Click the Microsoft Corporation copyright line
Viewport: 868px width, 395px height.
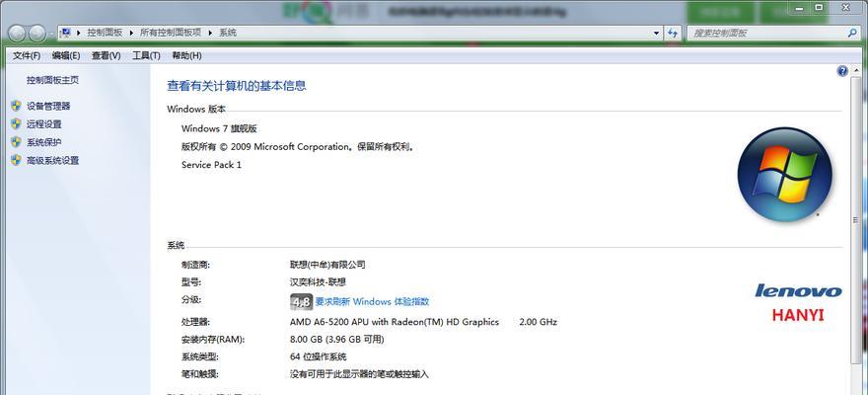pyautogui.click(x=298, y=147)
